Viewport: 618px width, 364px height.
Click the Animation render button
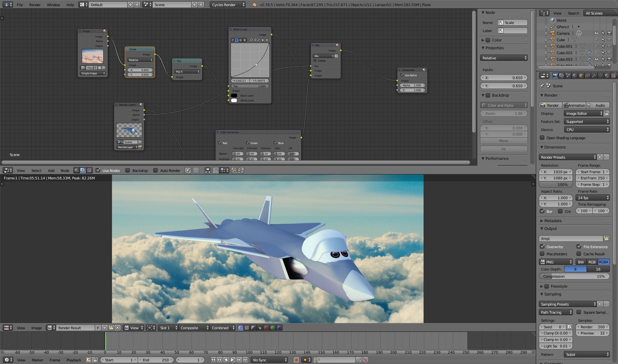click(574, 105)
